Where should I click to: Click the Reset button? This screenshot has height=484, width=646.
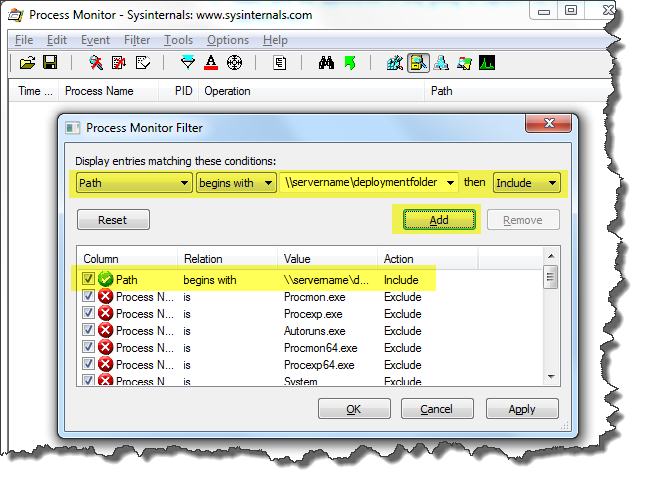(113, 220)
